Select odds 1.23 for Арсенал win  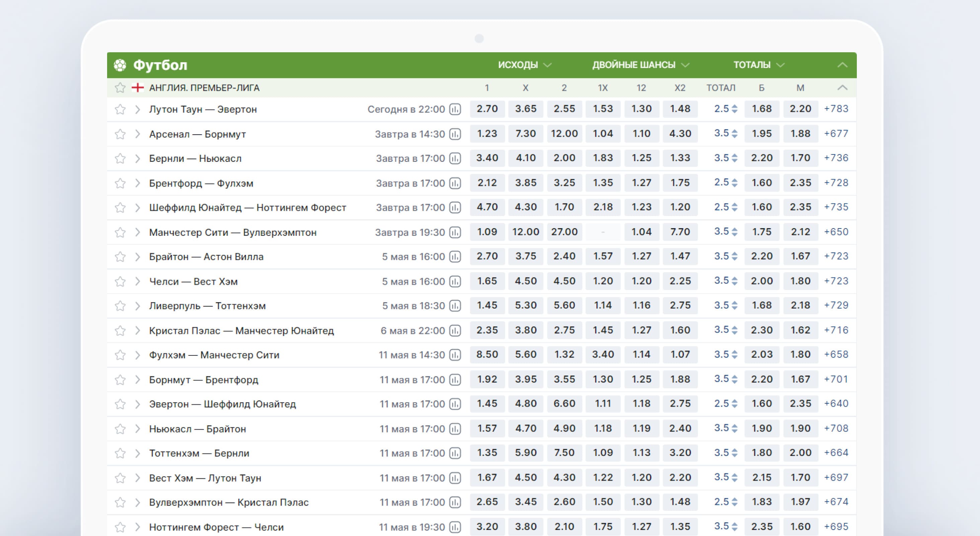tap(487, 134)
